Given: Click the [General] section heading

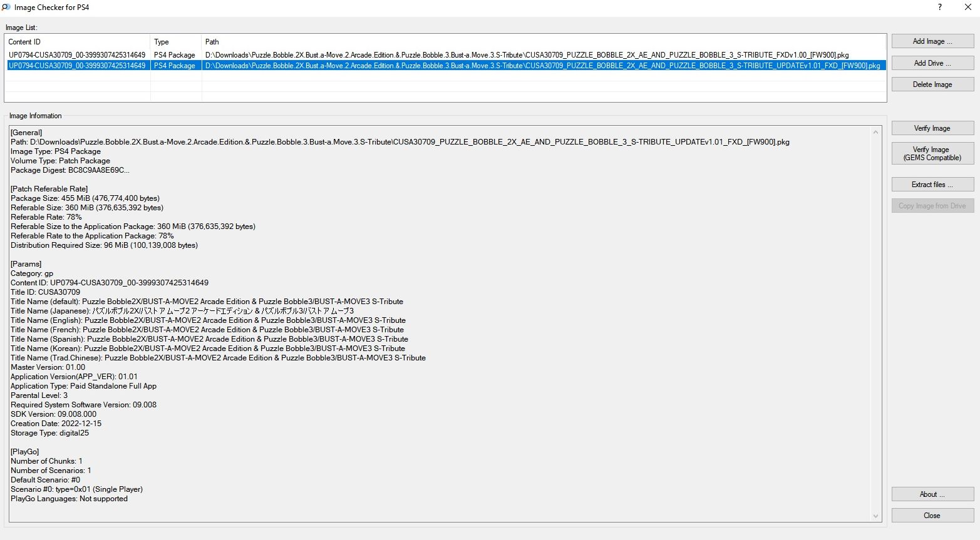Looking at the screenshot, I should pos(26,133).
